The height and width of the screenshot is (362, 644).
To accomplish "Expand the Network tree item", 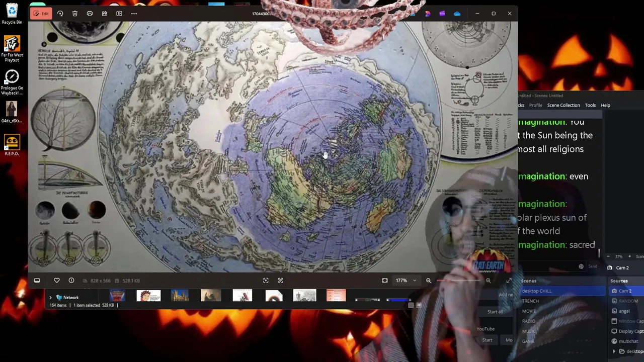I will (x=50, y=298).
